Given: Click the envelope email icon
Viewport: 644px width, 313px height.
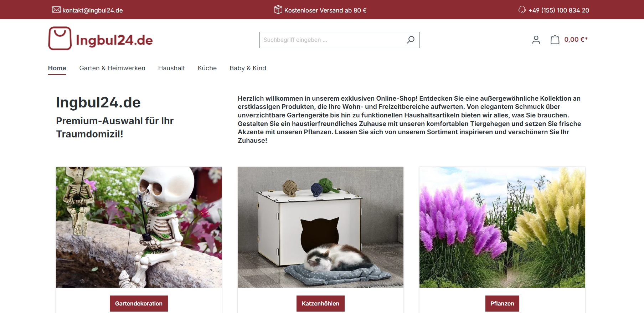Looking at the screenshot, I should [56, 10].
